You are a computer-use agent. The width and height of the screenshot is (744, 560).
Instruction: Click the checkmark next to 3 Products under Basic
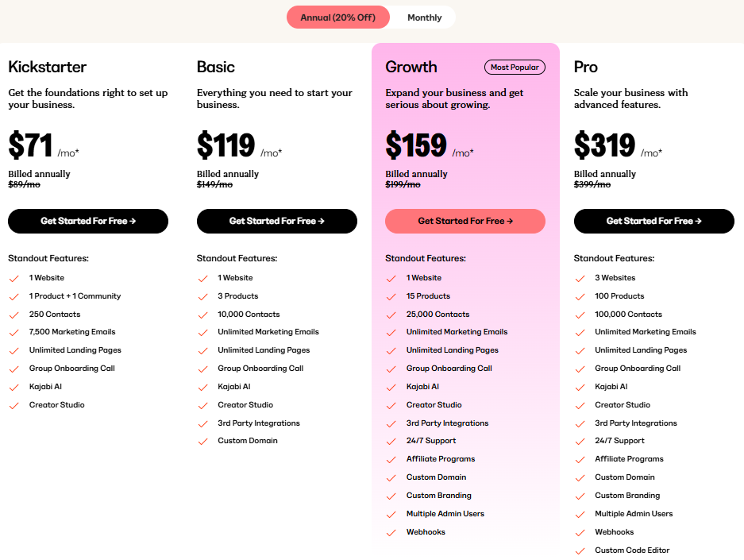click(x=202, y=295)
